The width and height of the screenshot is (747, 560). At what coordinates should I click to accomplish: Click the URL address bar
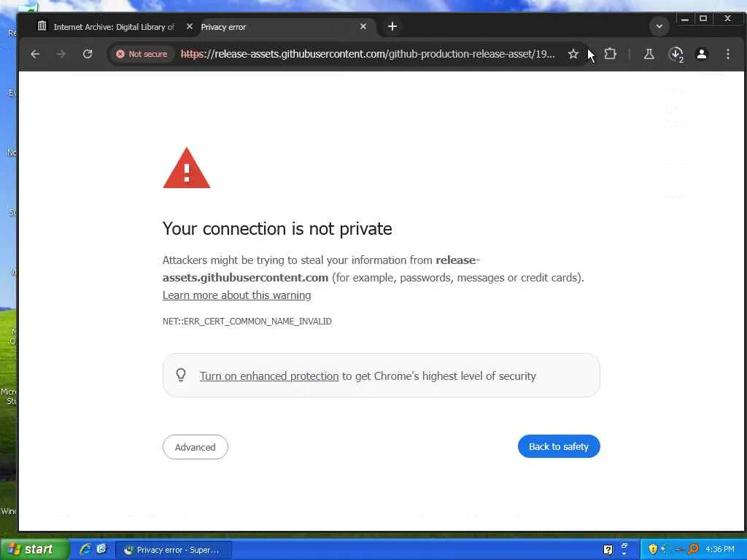(368, 54)
